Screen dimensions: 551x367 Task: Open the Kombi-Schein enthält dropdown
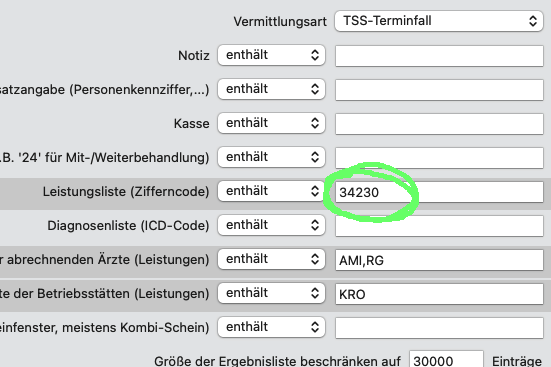pyautogui.click(x=271, y=327)
